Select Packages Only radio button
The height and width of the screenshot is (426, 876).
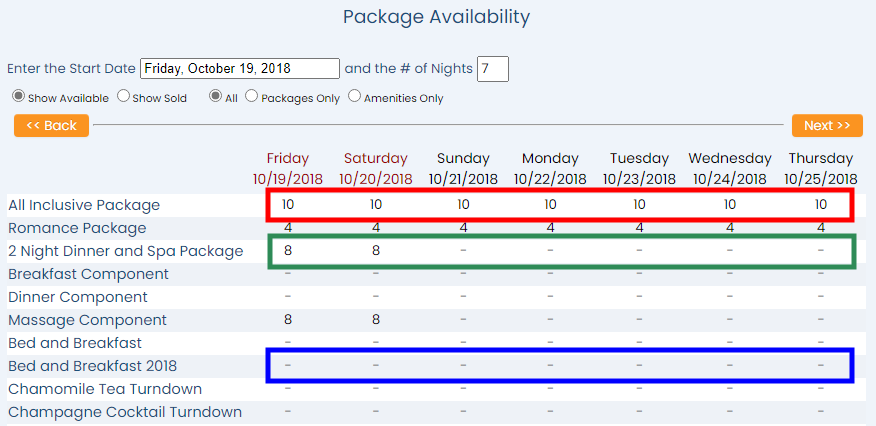(251, 97)
